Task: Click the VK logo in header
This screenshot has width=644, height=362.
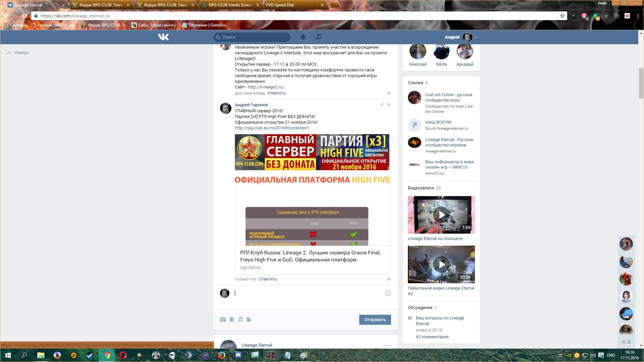Action: coord(163,37)
